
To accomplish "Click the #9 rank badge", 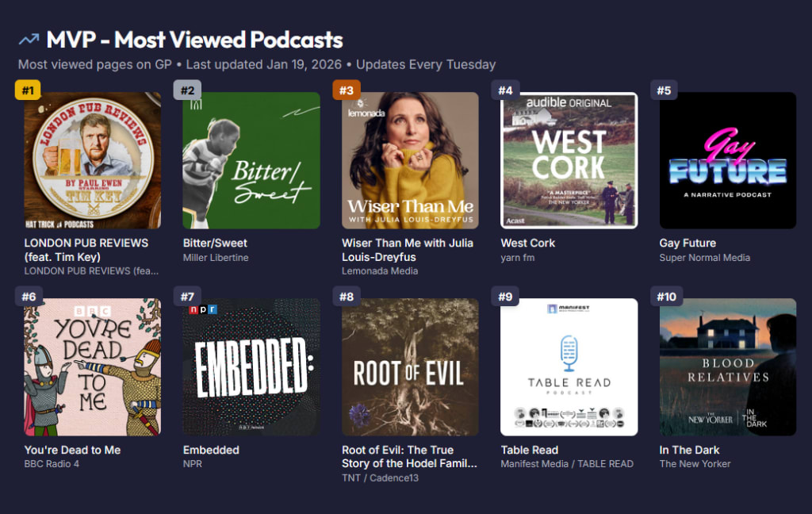I will click(505, 297).
